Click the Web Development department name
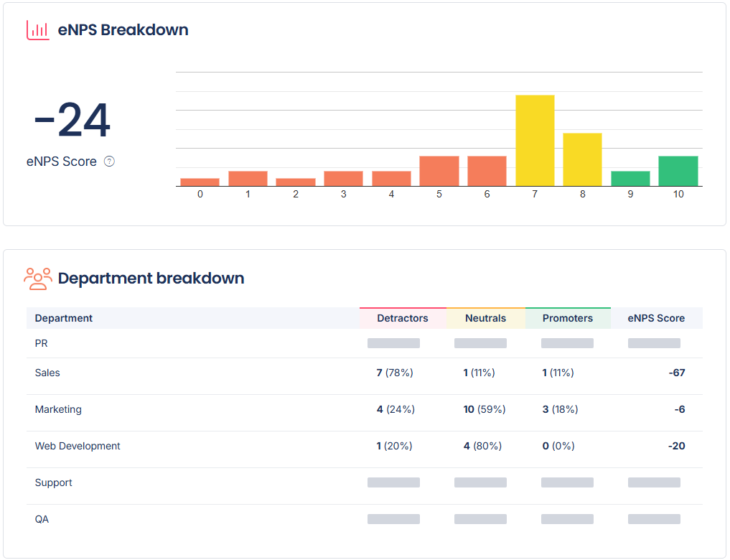This screenshot has height=560, width=730. pyautogui.click(x=77, y=446)
